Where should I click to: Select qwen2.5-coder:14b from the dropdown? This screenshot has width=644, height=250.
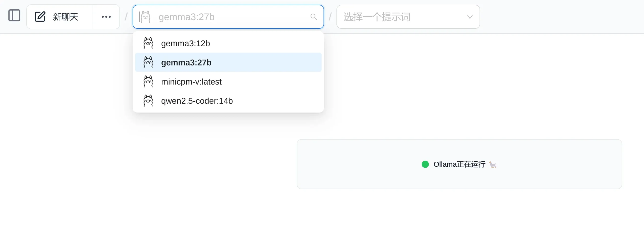(197, 101)
